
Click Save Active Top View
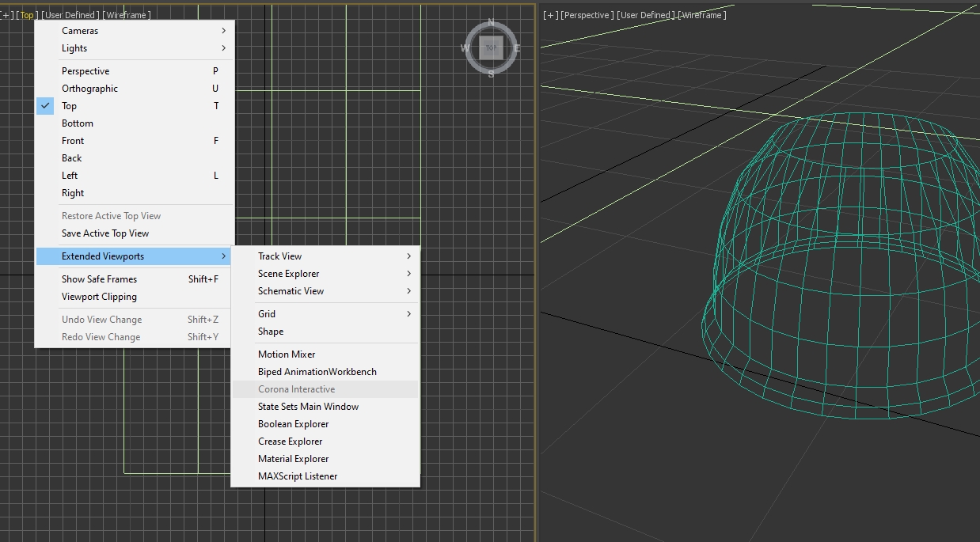pyautogui.click(x=135, y=233)
